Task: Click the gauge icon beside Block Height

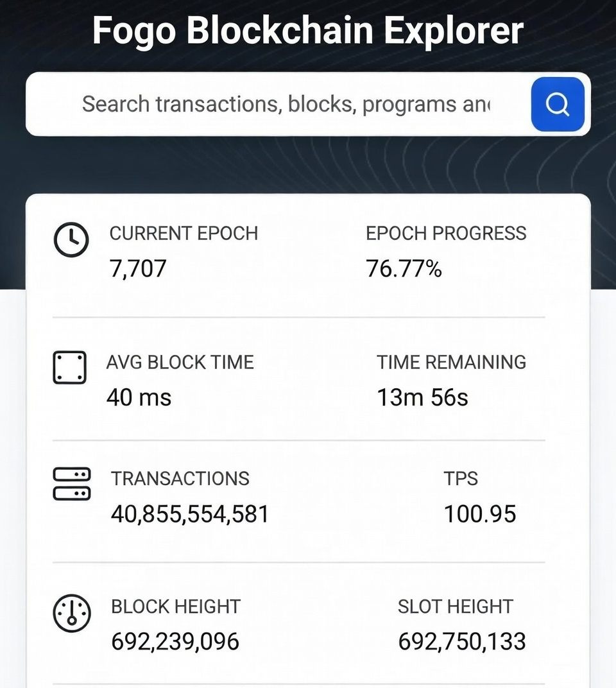Action: point(71,613)
